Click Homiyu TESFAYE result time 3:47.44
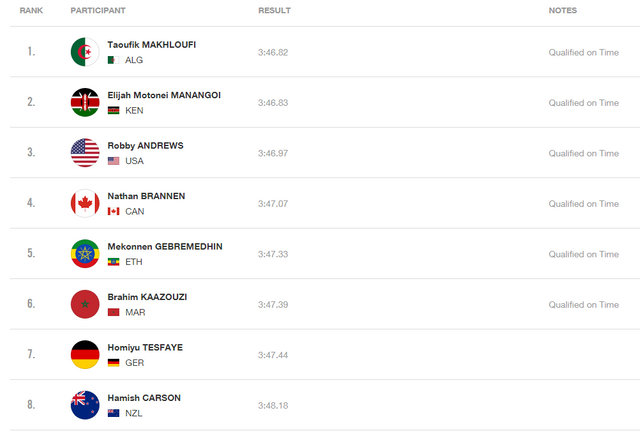 tap(272, 355)
